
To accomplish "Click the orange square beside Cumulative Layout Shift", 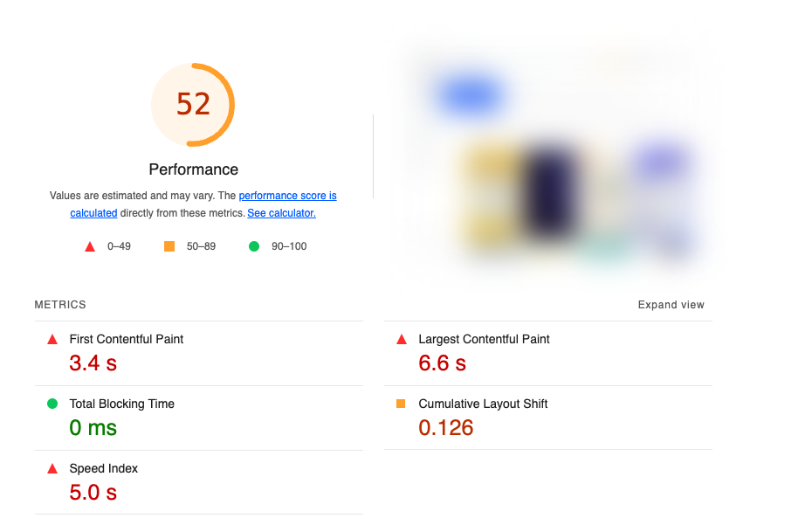I will pos(402,404).
